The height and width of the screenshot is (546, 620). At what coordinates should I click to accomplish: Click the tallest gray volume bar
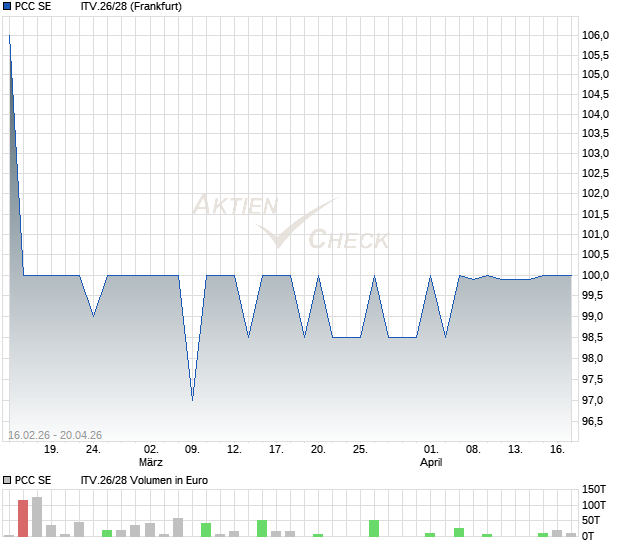[37, 516]
